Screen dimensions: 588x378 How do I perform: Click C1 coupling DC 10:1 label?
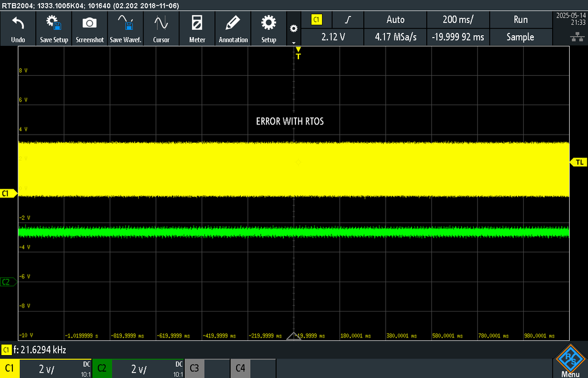(x=86, y=369)
